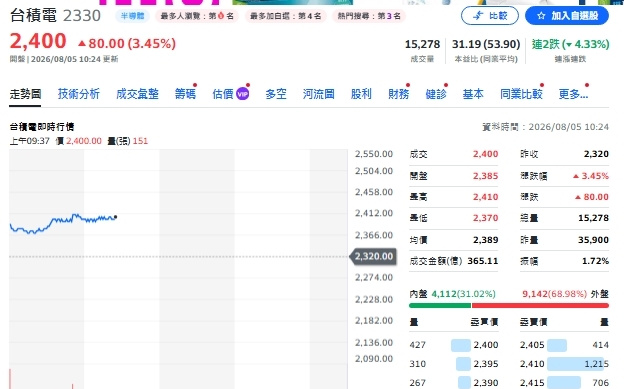Click the 2,320.00 reference price marker
Viewport: 624px width, 389px height.
[373, 256]
